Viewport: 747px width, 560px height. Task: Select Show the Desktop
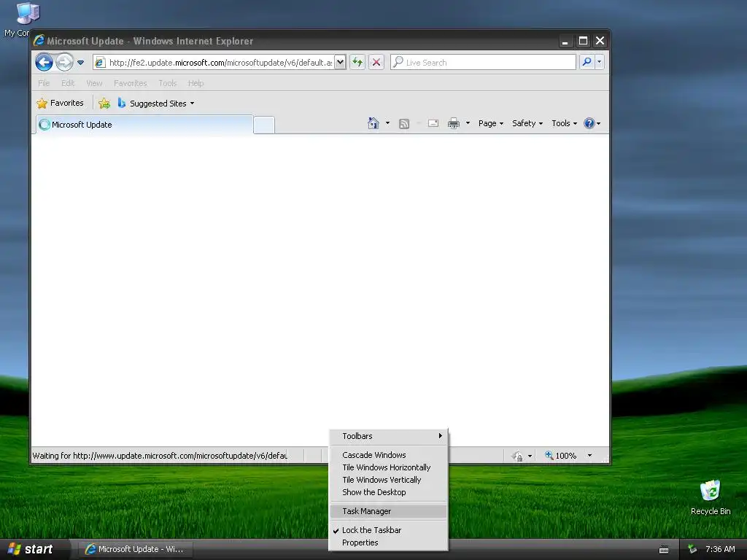(388, 492)
